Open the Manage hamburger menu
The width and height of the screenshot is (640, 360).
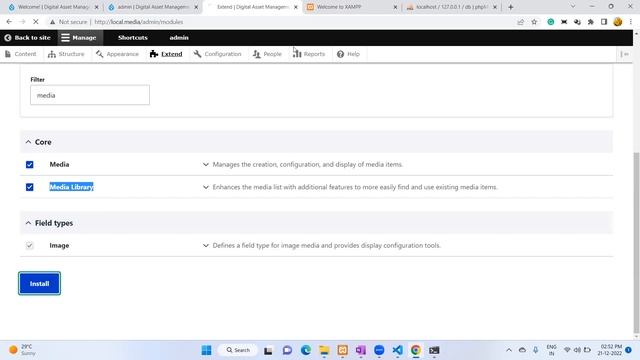[x=79, y=38]
